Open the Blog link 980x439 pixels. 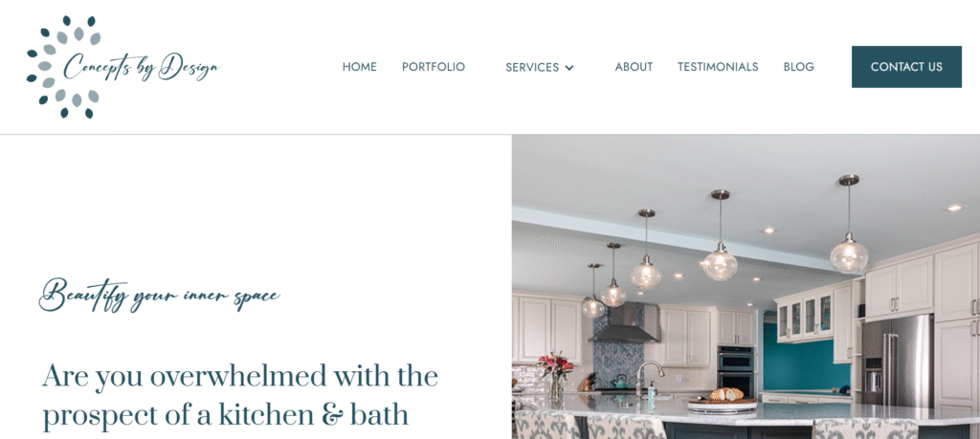[799, 67]
